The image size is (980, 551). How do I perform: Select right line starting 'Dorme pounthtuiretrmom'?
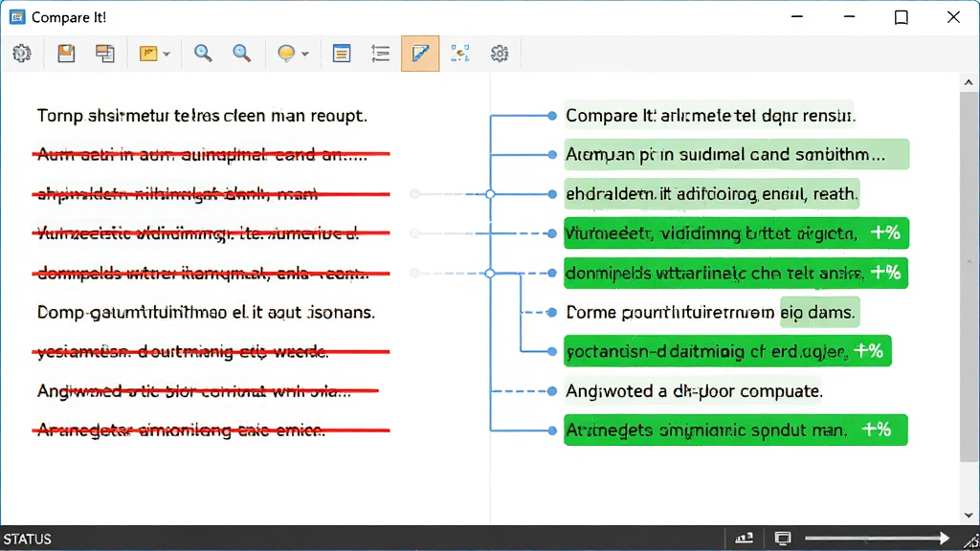[712, 313]
